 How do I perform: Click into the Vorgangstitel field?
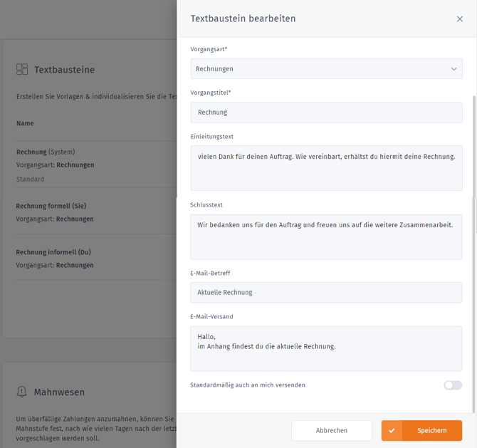tap(326, 113)
